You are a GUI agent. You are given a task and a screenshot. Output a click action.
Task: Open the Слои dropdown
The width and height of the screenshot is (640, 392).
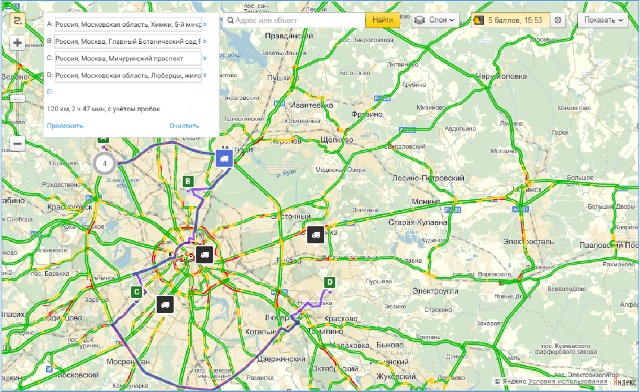point(436,20)
